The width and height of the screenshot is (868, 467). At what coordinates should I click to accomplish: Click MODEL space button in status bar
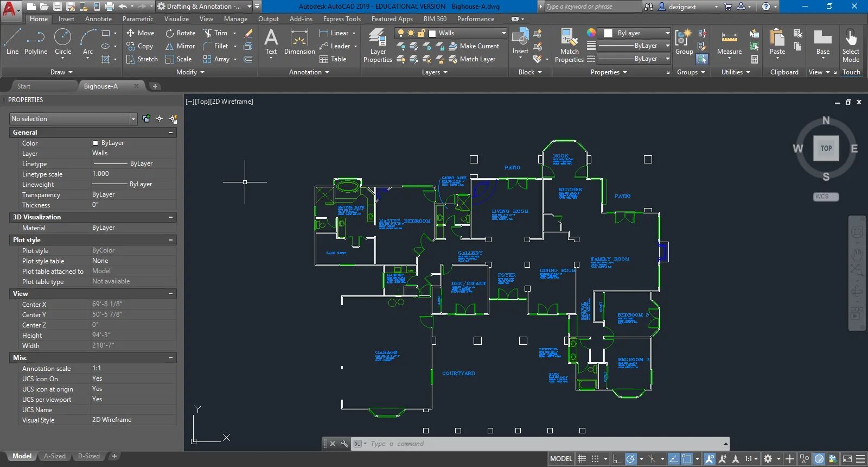pyautogui.click(x=561, y=459)
